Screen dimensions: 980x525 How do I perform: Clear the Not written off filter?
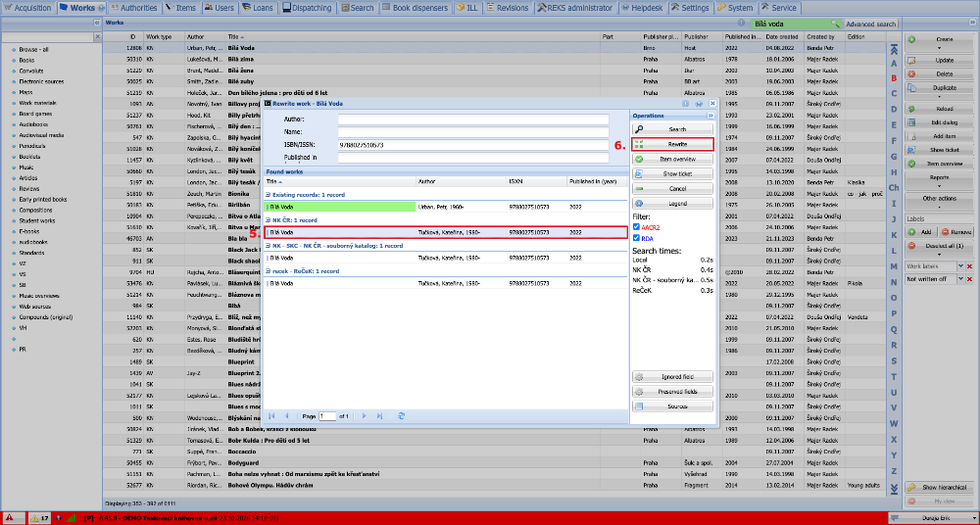(x=970, y=280)
